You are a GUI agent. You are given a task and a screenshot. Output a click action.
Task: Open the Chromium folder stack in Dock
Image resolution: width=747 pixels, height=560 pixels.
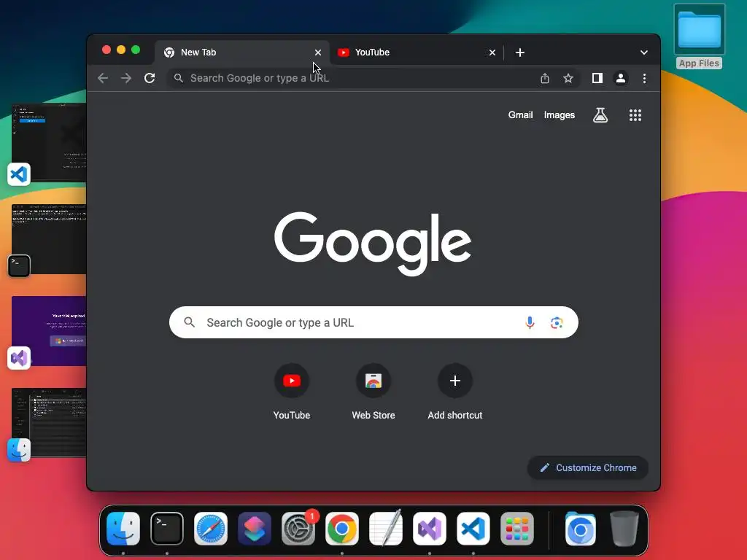point(580,529)
